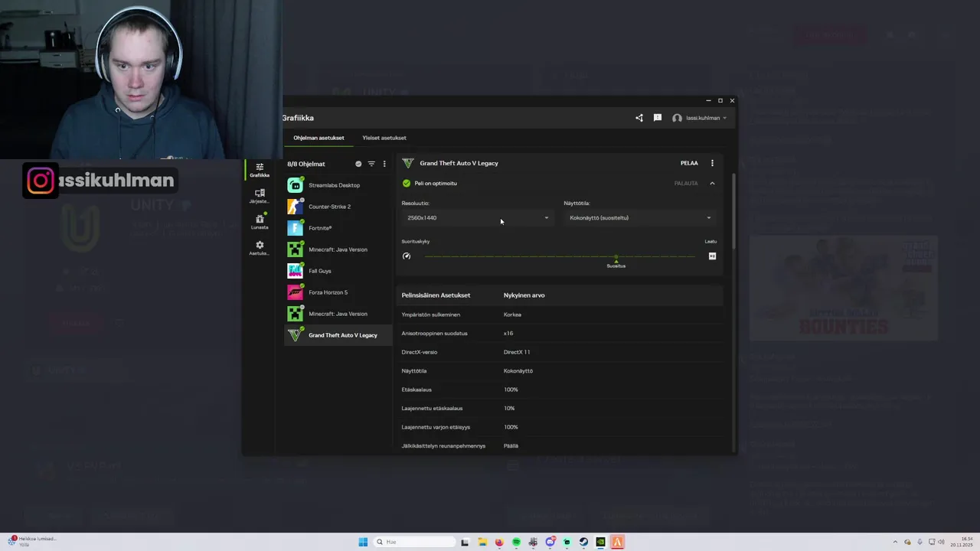Click the user avatar icon beside lassi.kuhlman

677,118
